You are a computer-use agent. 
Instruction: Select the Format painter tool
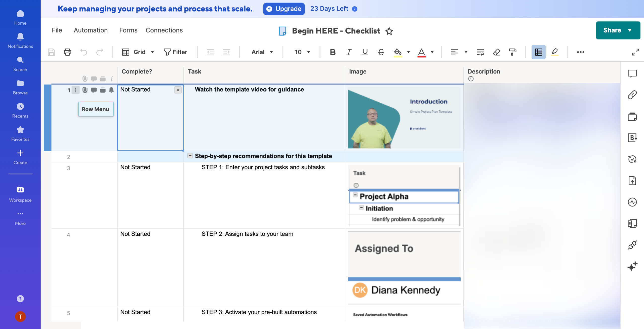pos(513,52)
